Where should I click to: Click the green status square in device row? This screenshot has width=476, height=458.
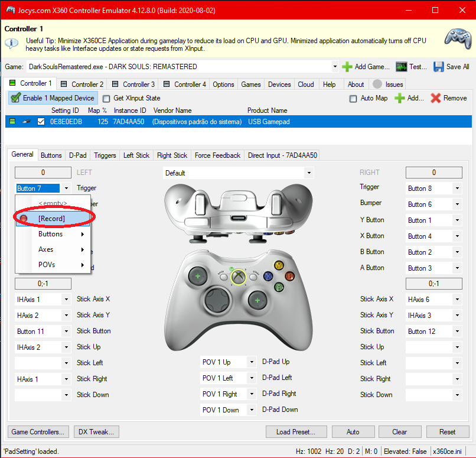point(12,122)
